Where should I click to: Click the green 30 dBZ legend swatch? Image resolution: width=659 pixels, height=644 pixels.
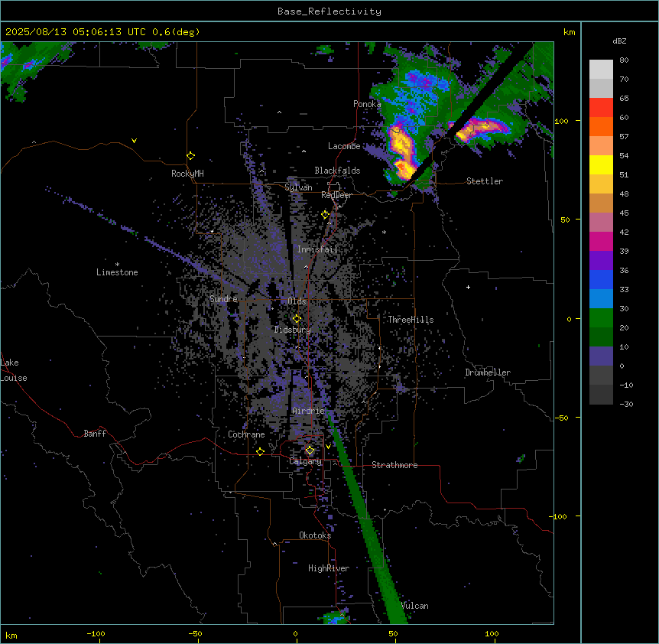click(601, 318)
